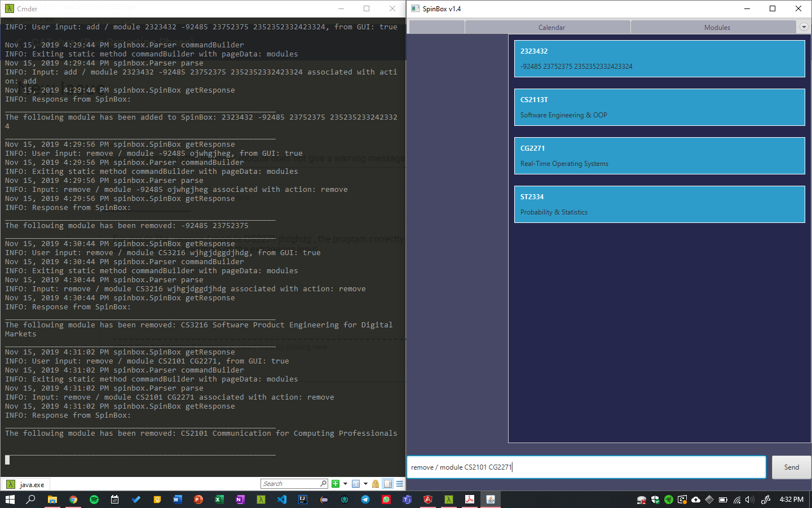Open Excel from the taskbar
The image size is (812, 508).
(x=219, y=500)
